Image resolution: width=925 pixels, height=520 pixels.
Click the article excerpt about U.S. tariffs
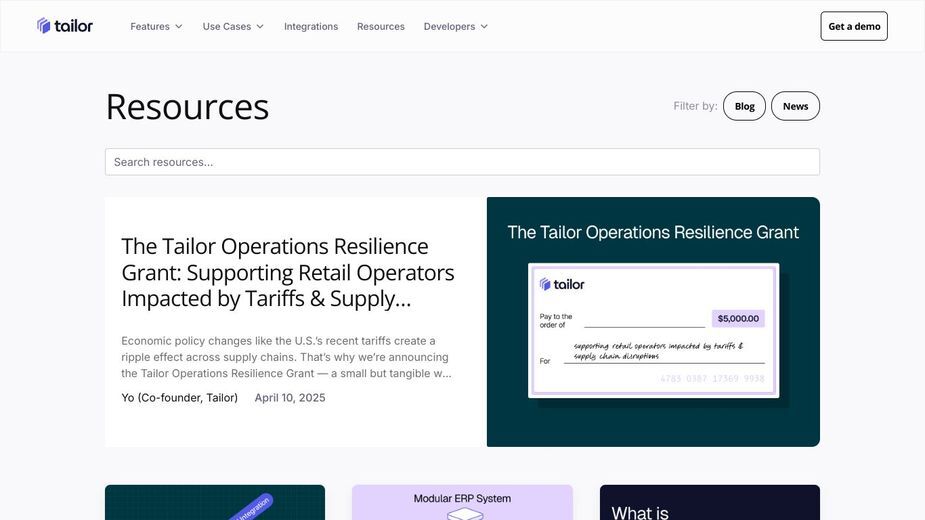[287, 357]
